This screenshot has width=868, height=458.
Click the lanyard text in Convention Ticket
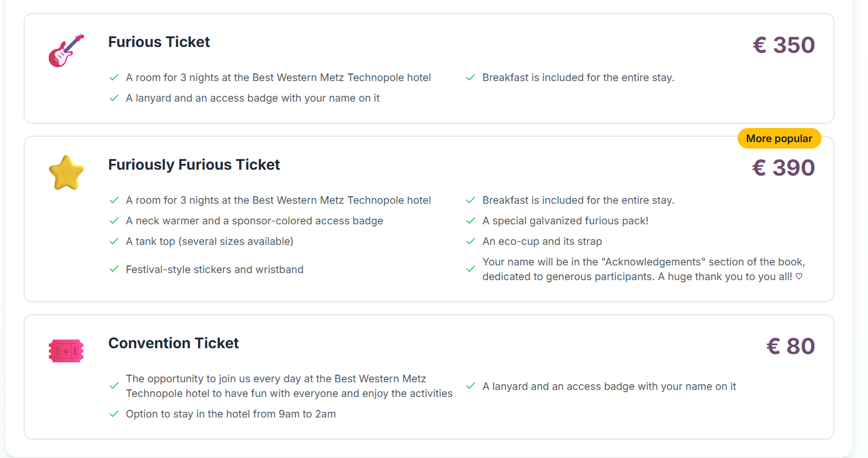tap(609, 386)
